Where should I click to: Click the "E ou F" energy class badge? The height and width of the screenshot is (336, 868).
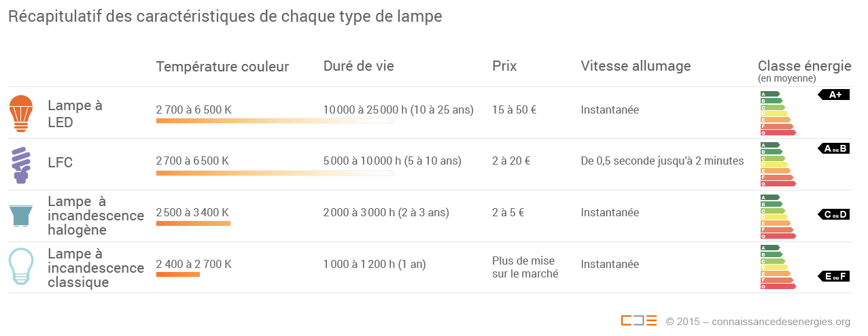pyautogui.click(x=834, y=276)
